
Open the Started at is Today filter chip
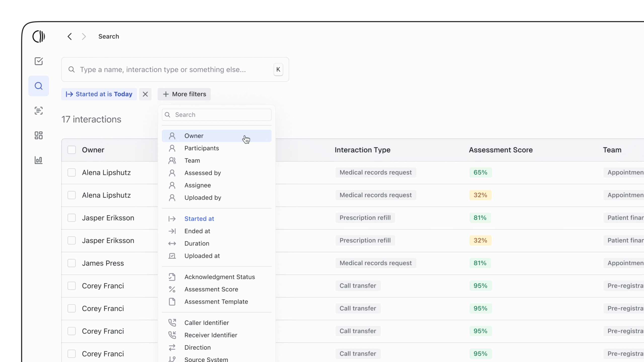(99, 94)
